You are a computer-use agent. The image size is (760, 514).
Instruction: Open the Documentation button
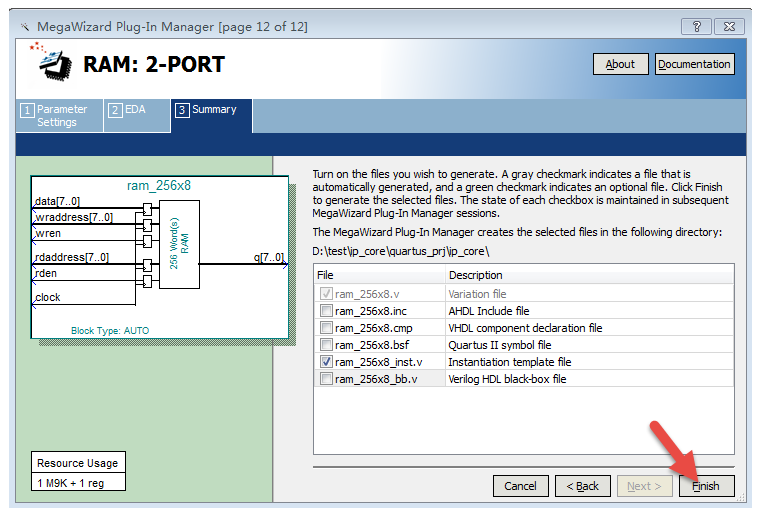694,64
